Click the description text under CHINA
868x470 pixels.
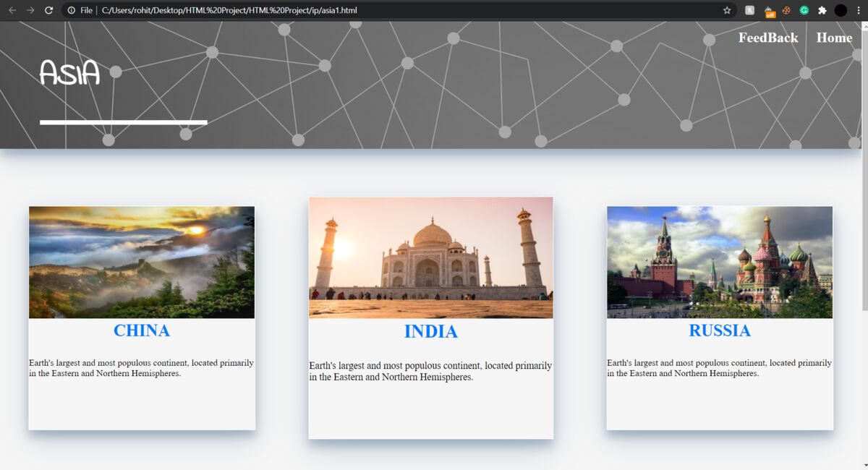(142, 368)
